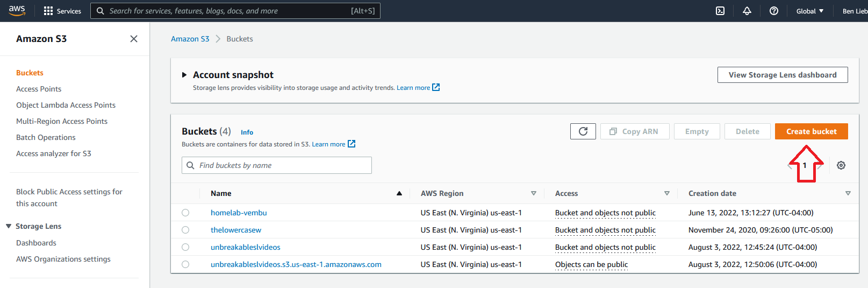This screenshot has width=868, height=288.
Task: Sort by AWS Region column arrow
Action: click(x=534, y=193)
